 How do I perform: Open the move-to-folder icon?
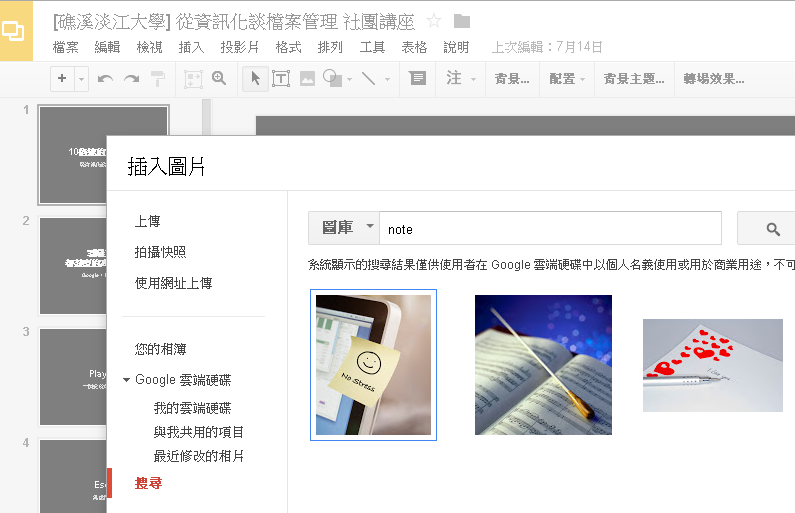point(461,21)
